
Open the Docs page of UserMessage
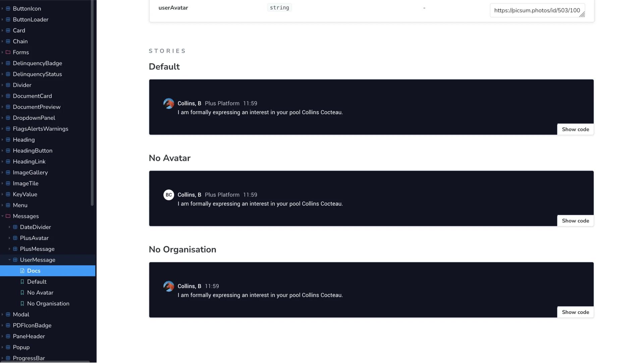48,271
